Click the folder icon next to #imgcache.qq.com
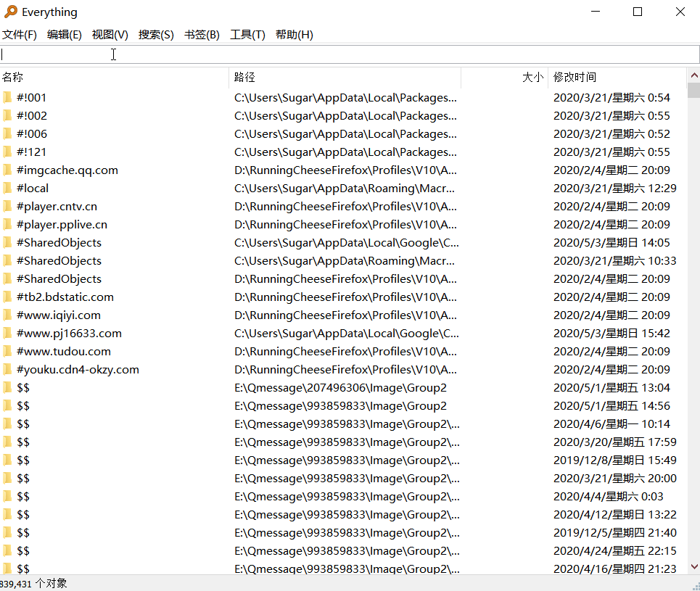Screen dimensions: 700x591 pos(7,170)
